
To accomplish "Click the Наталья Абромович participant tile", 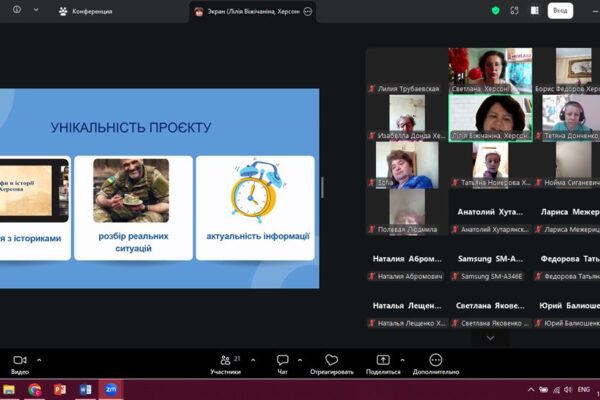I will [x=405, y=265].
